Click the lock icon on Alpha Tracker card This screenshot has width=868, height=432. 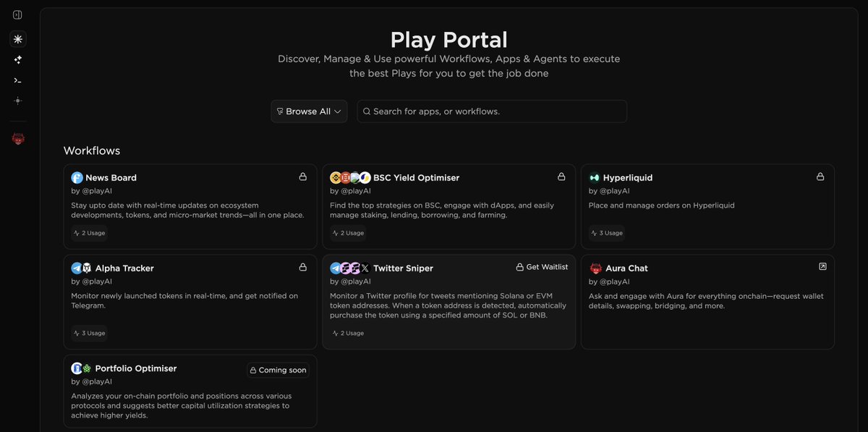point(303,267)
